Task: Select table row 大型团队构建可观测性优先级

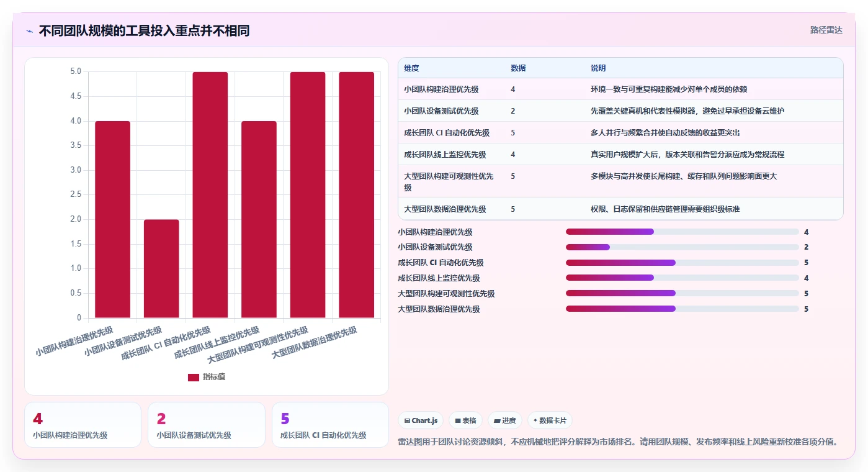Action: [620, 181]
